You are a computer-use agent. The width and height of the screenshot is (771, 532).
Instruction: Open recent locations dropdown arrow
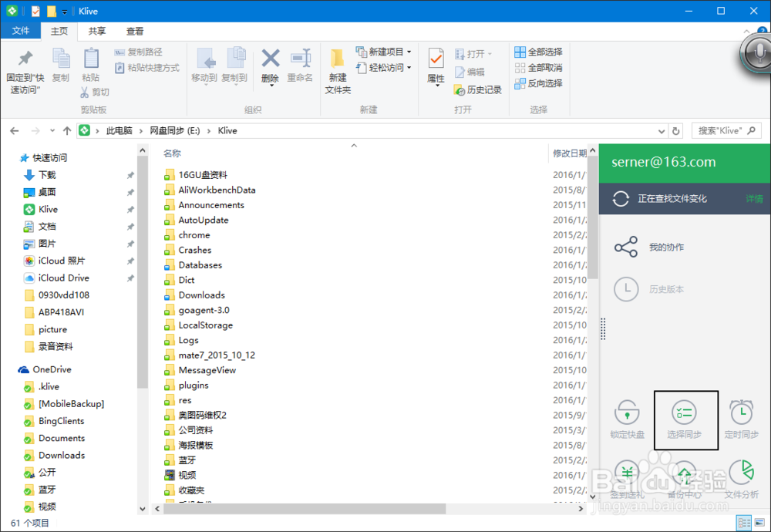pyautogui.click(x=52, y=131)
